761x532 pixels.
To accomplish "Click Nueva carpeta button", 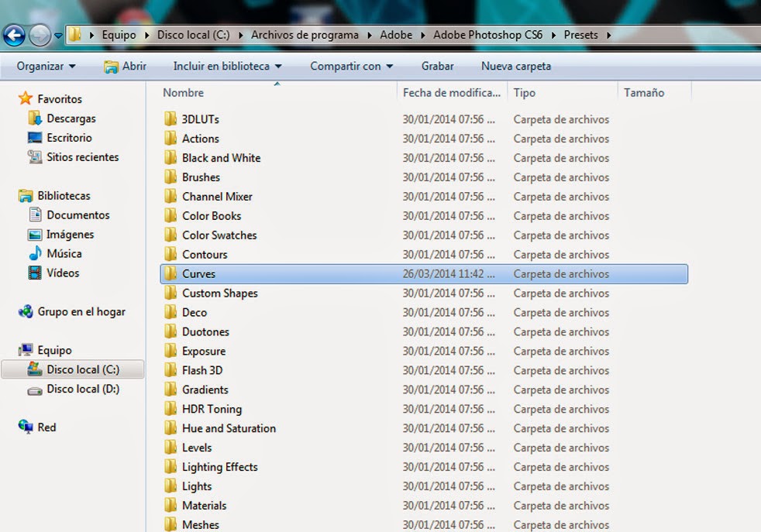I will (x=516, y=66).
